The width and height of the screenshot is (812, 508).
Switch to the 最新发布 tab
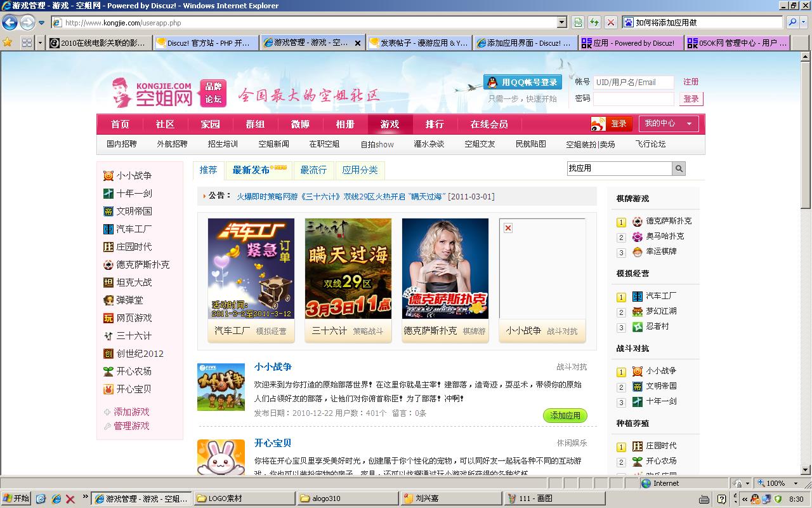[x=259, y=170]
